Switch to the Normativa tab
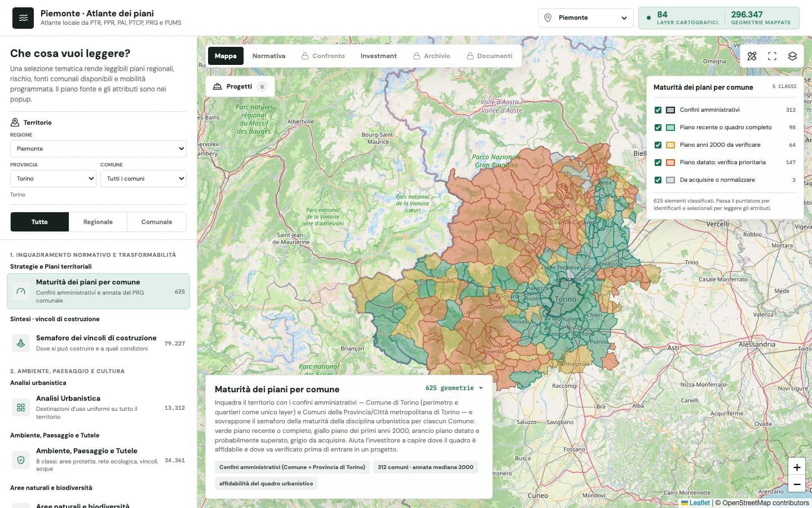The height and width of the screenshot is (508, 812). point(269,56)
